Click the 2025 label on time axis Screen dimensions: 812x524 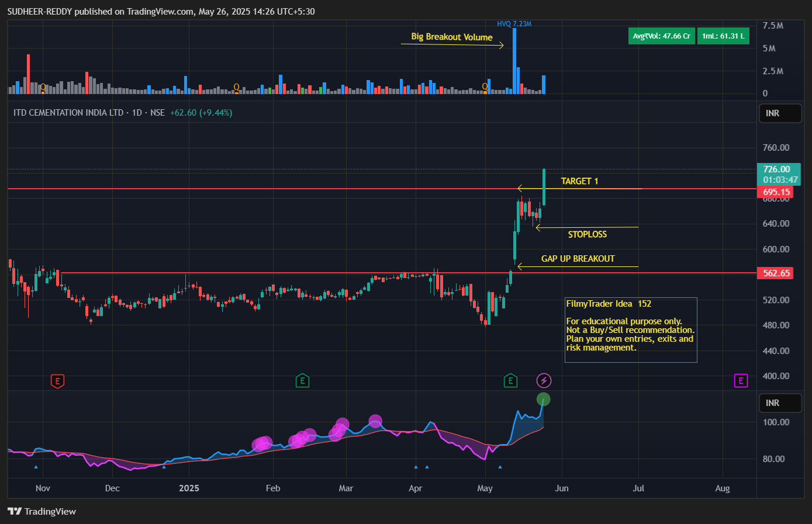tap(189, 488)
